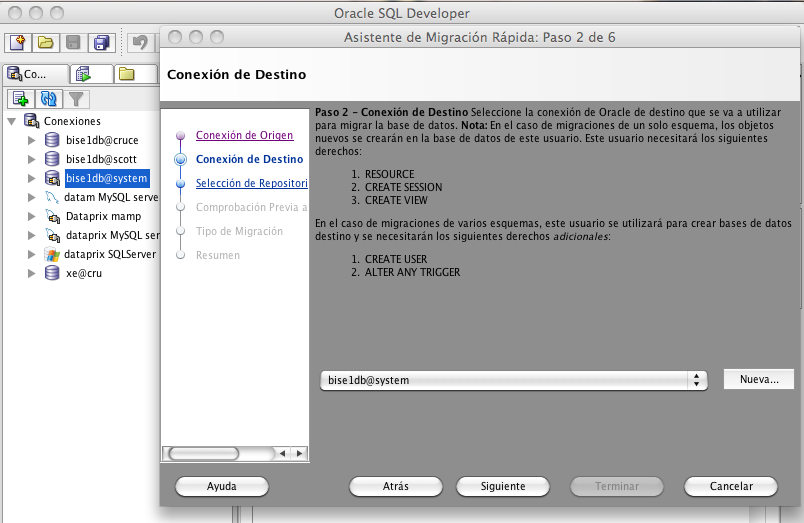The height and width of the screenshot is (523, 804).
Task: Click the bise1db@cruce database icon
Action: tap(52, 140)
